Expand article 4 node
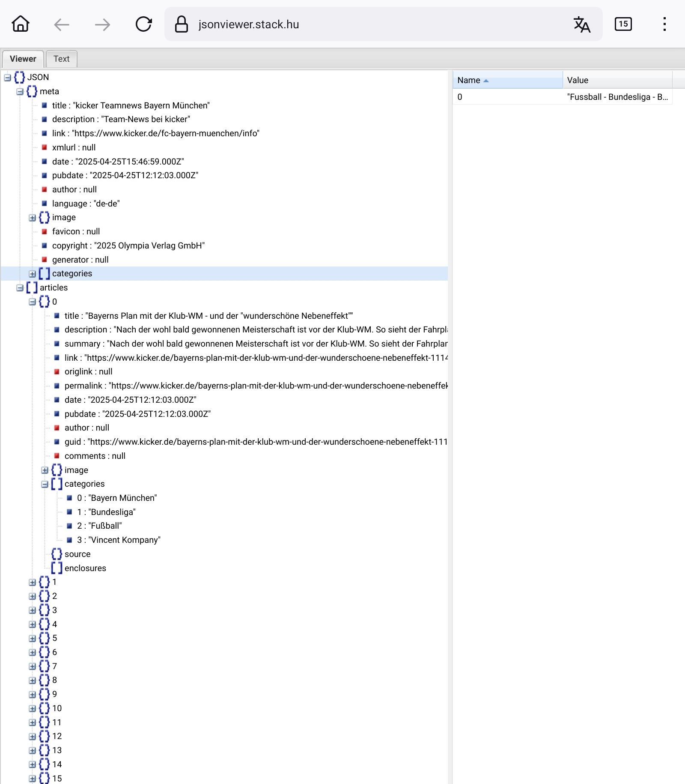This screenshot has width=685, height=784. 32,625
